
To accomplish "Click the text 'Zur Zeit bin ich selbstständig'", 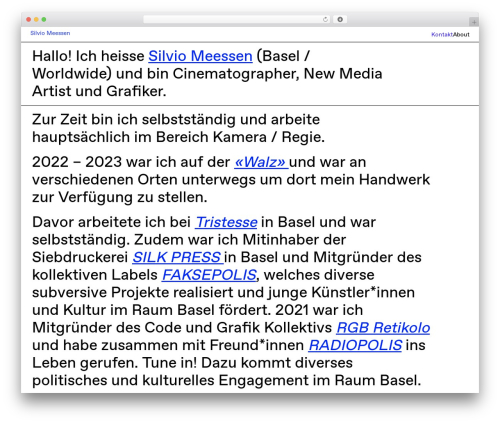I will tap(134, 119).
